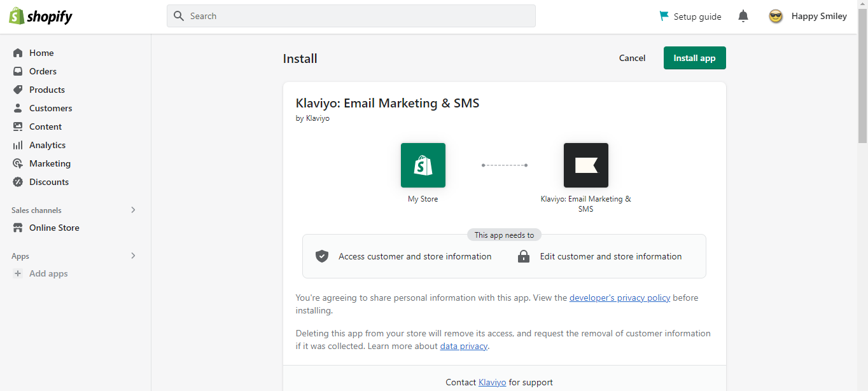Expand the Apps section chevron
The height and width of the screenshot is (391, 868).
133,256
